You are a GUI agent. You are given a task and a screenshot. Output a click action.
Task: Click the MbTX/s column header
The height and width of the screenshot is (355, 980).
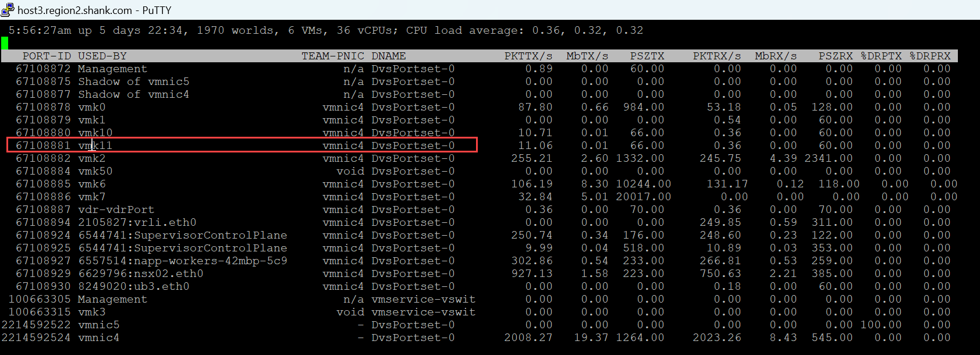click(x=588, y=56)
